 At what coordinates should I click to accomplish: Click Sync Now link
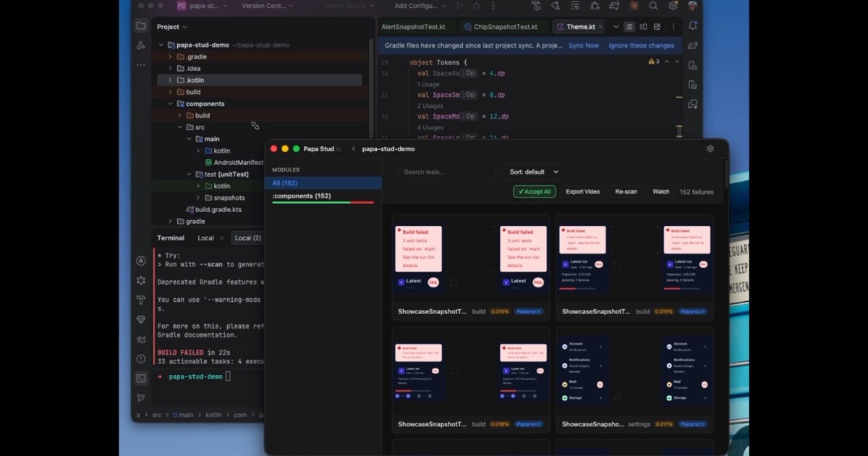584,46
